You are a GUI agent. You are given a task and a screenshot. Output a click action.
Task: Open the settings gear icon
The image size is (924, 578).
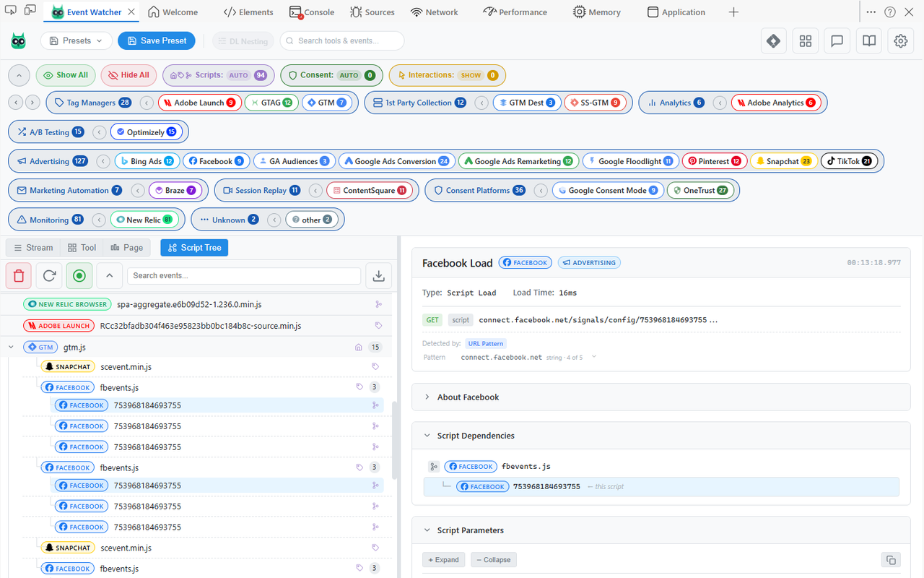900,41
